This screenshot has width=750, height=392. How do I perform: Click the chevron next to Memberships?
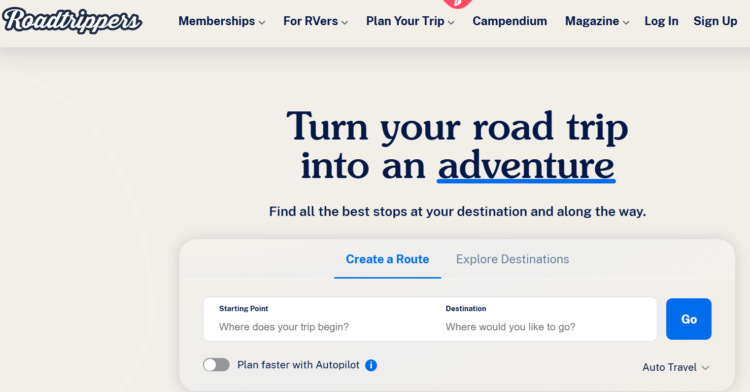coord(262,22)
